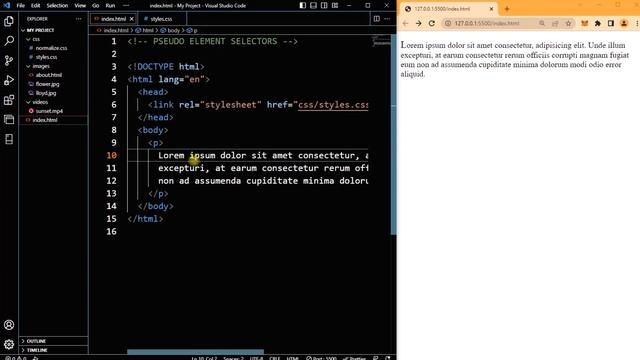
Task: Select the index.html editor tab
Action: pos(113,19)
